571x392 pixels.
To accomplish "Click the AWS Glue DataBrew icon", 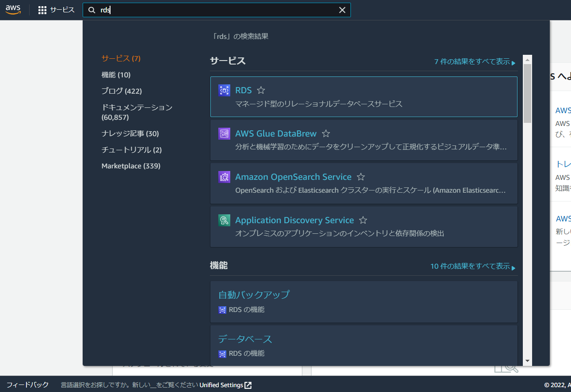I will tap(224, 133).
